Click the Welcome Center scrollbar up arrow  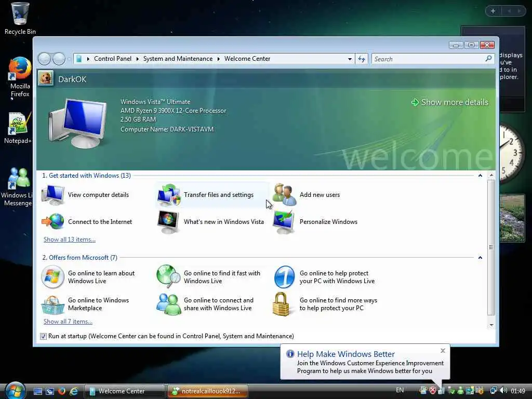491,176
